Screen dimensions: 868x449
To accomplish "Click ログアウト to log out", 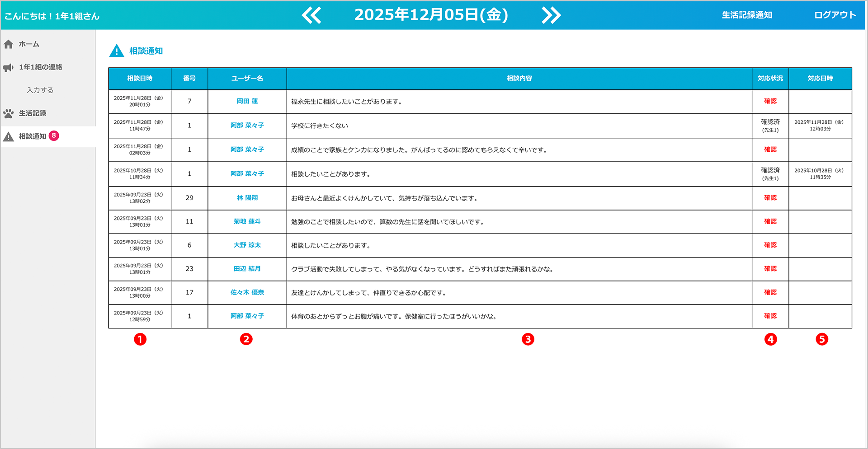I will coord(835,15).
